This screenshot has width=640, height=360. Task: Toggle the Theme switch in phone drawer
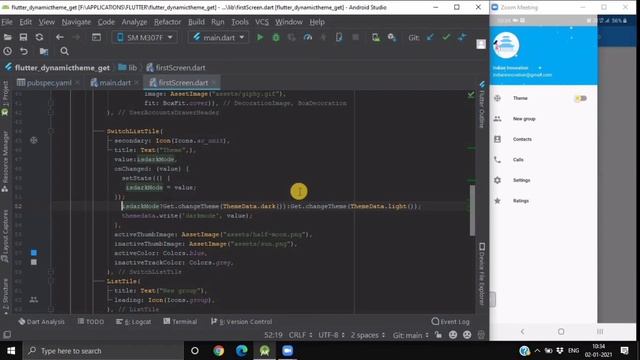580,98
